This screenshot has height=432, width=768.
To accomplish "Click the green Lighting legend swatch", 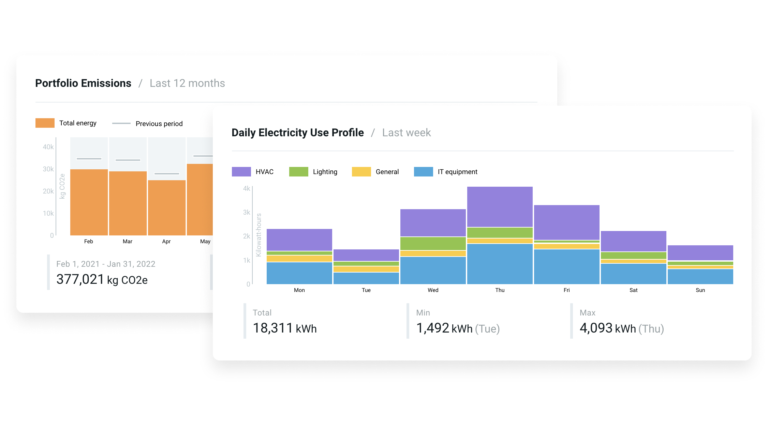I will (298, 172).
